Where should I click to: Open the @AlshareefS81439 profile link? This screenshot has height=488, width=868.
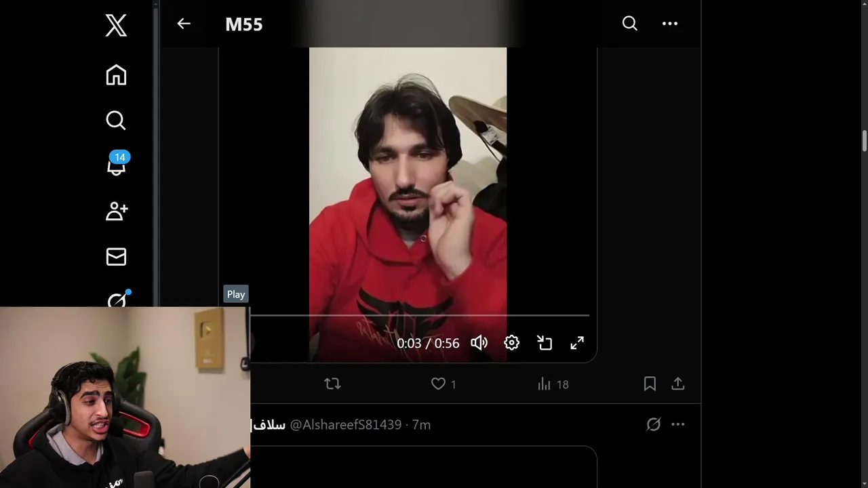[x=346, y=425]
